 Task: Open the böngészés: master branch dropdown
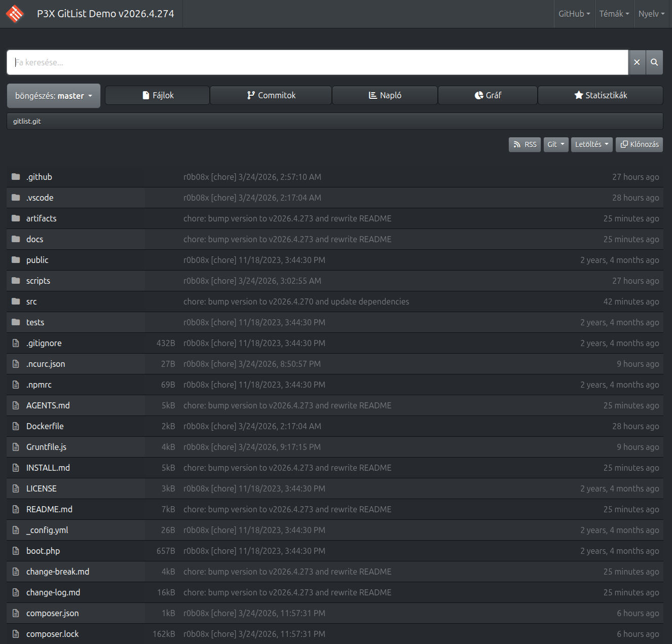(x=53, y=95)
